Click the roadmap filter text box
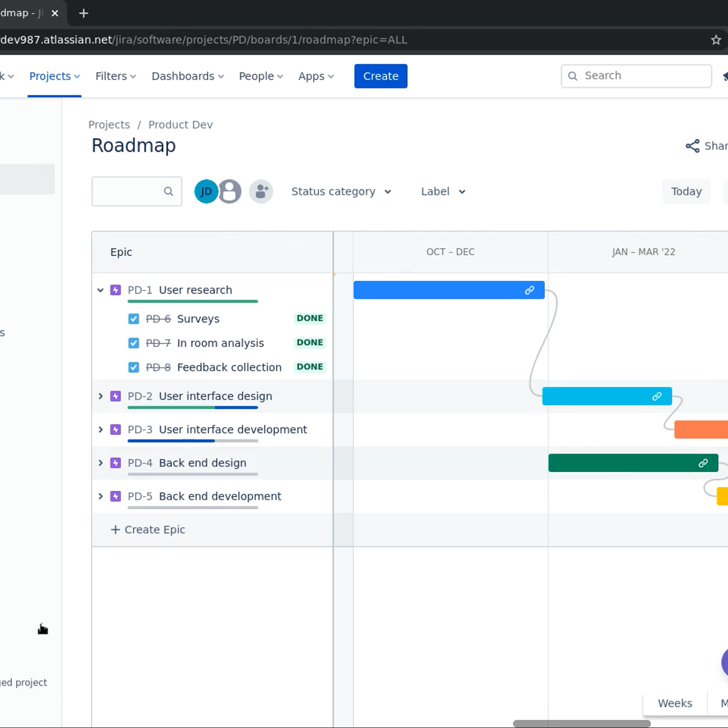The height and width of the screenshot is (728, 728). (x=136, y=192)
